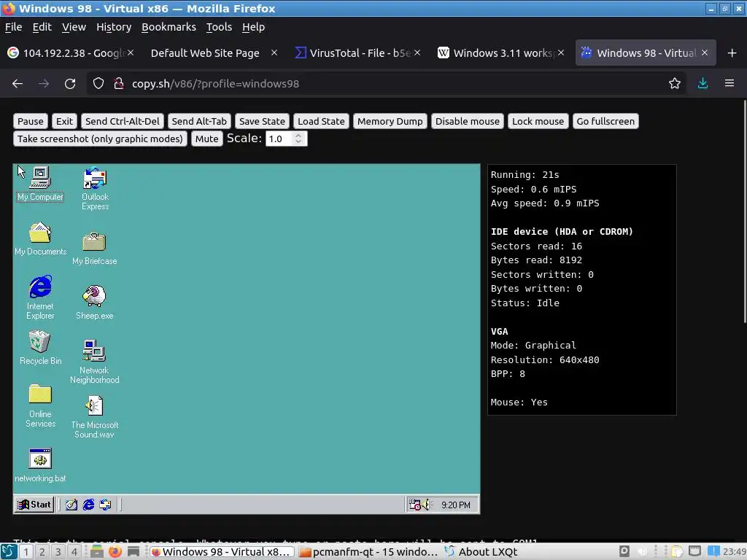Viewport: 747px width, 560px height.
Task: Reload the current page
Action: pyautogui.click(x=70, y=84)
